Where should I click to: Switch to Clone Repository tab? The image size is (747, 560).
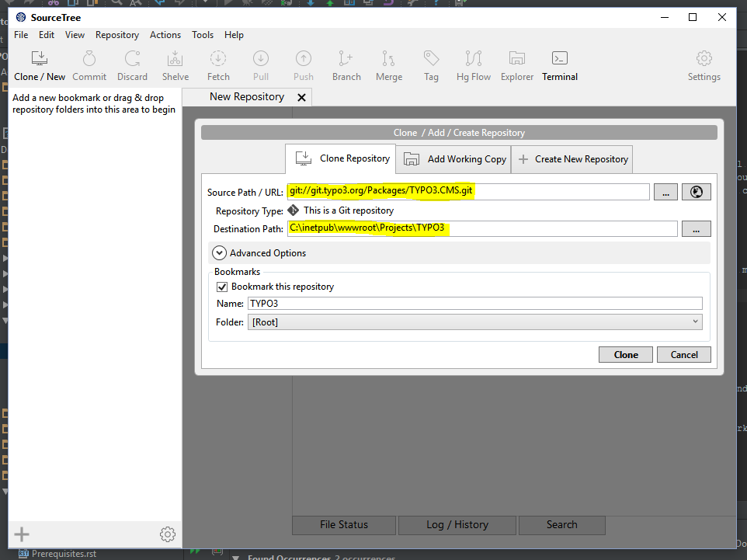[x=341, y=158]
